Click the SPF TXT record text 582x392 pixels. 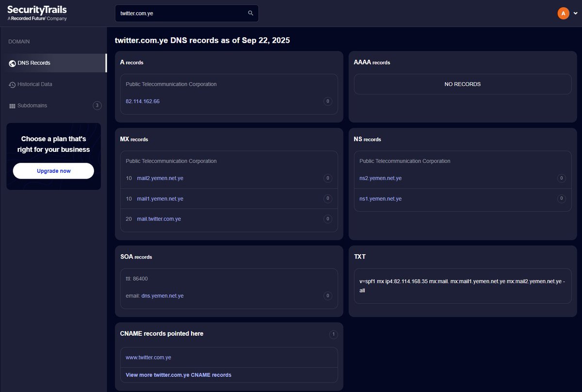pyautogui.click(x=462, y=286)
